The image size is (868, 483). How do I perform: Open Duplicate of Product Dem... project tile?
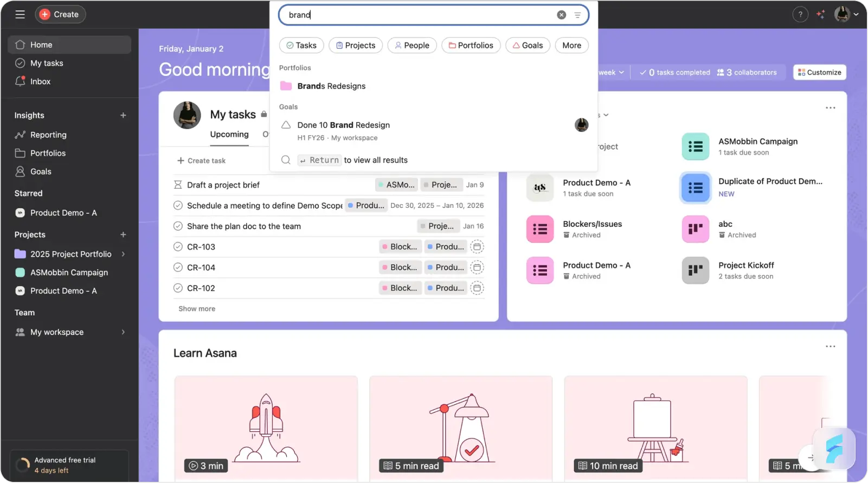pyautogui.click(x=696, y=188)
